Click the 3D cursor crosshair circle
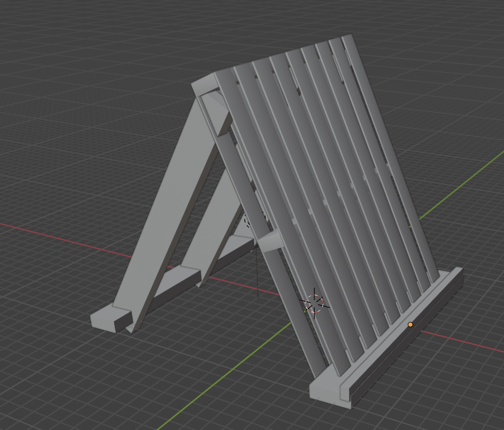This screenshot has height=430, width=504. 314,303
